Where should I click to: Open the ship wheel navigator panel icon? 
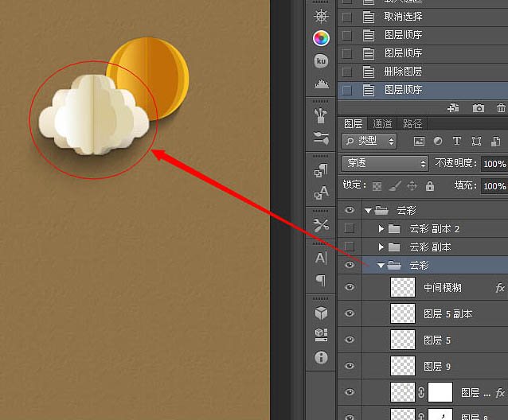pos(321,16)
